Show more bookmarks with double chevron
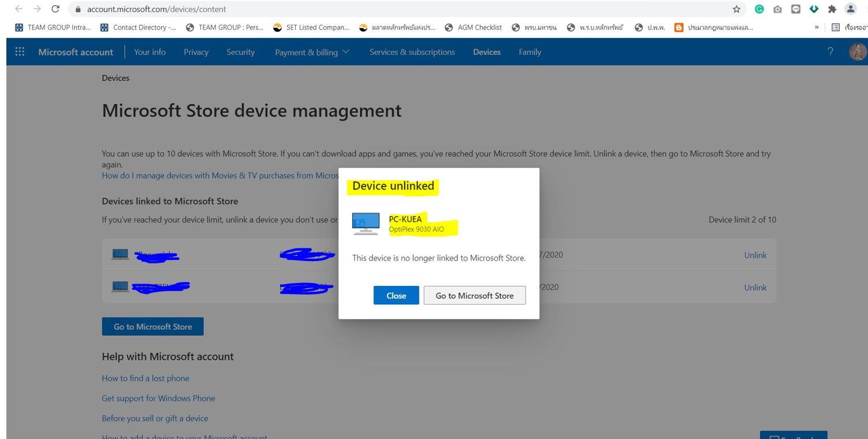 tap(817, 27)
